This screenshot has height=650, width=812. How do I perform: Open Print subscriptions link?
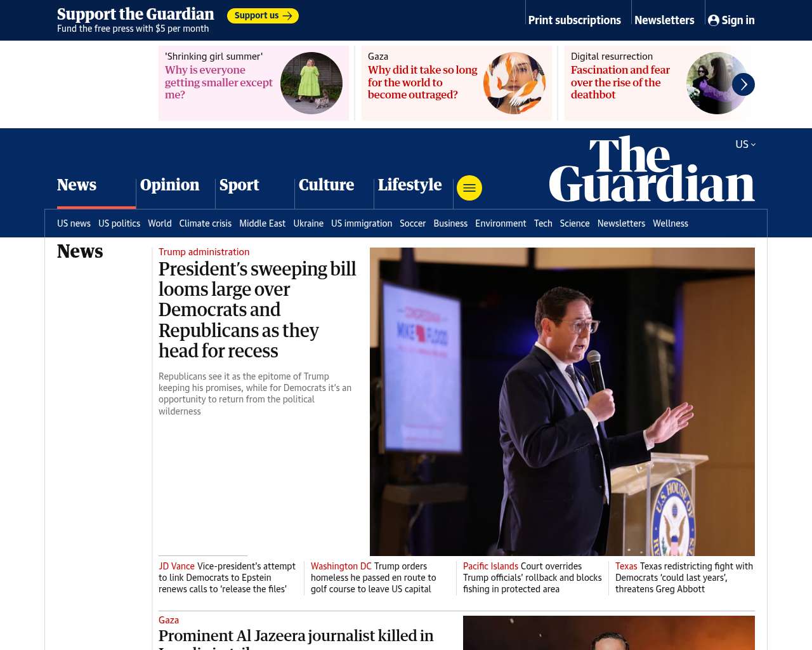click(x=574, y=20)
